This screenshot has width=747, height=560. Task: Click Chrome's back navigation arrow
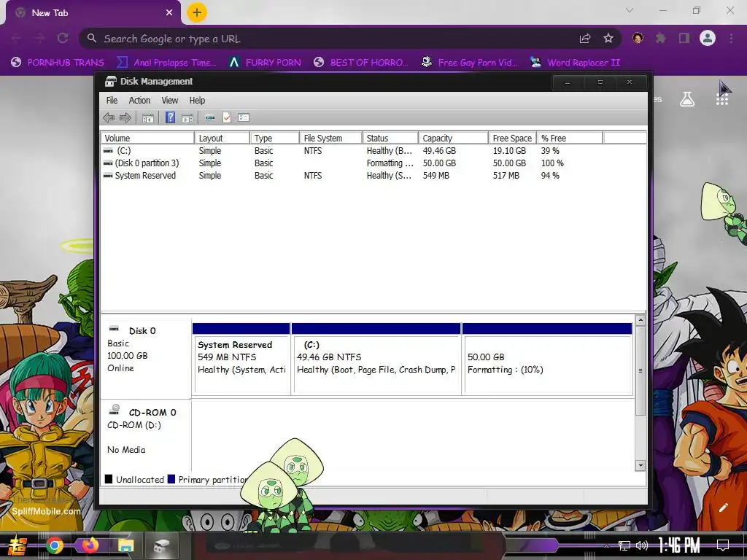tap(16, 38)
